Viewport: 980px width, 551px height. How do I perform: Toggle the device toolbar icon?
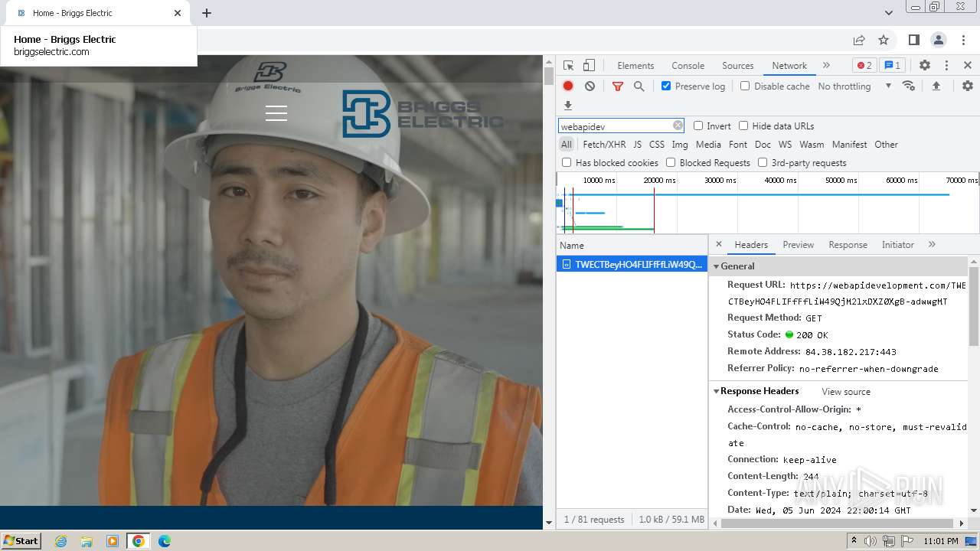(589, 66)
